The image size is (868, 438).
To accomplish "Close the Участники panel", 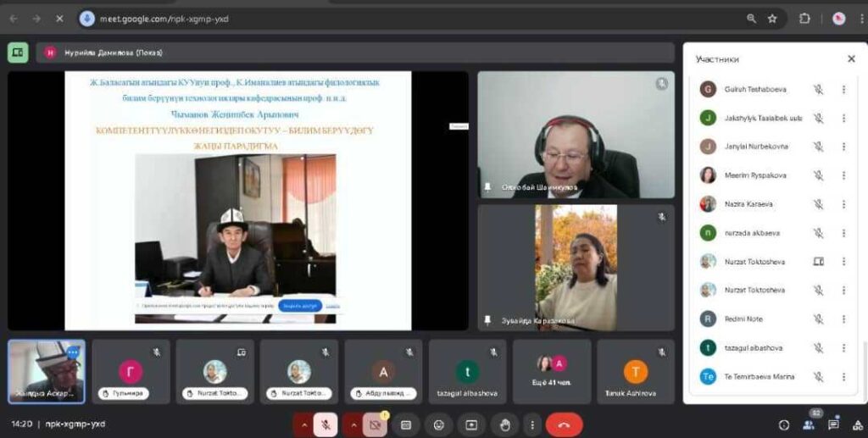I will tap(851, 58).
